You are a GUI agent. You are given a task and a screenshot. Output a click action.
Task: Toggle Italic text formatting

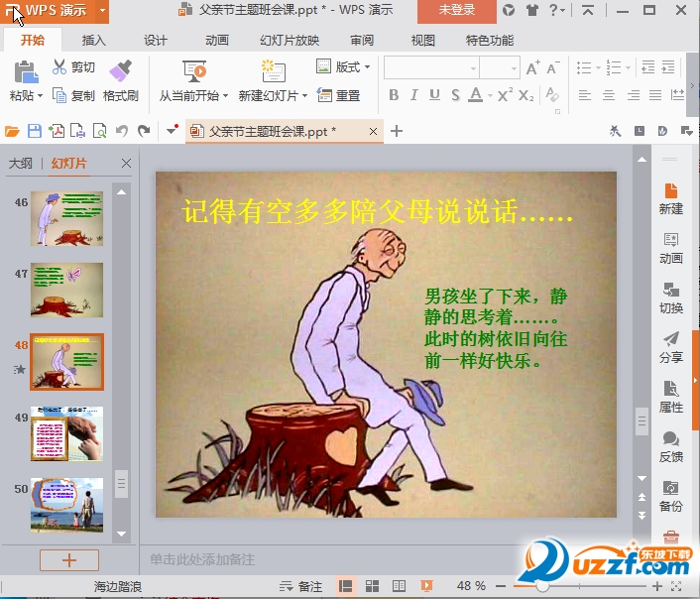(x=414, y=94)
